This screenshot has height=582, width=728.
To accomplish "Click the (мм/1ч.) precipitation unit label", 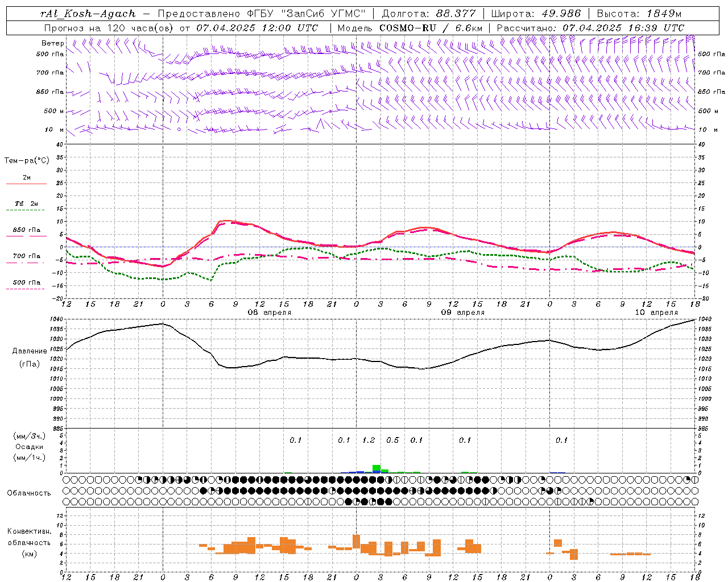I will [29, 458].
